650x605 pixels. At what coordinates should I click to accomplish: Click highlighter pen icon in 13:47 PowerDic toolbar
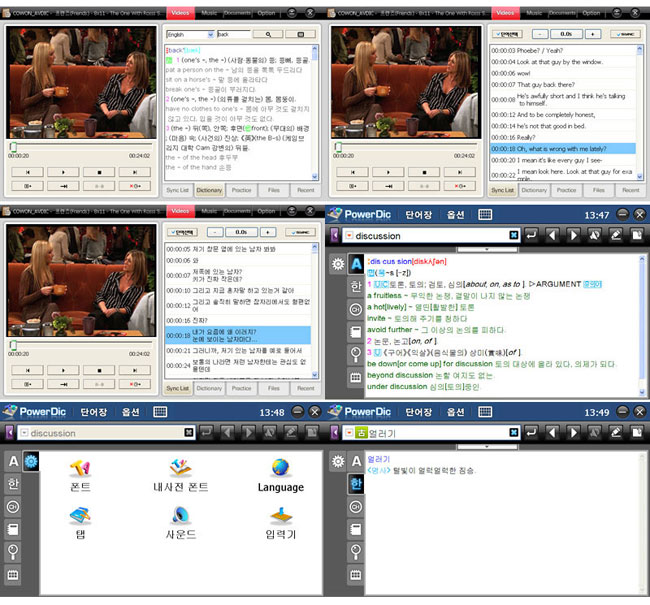[616, 235]
